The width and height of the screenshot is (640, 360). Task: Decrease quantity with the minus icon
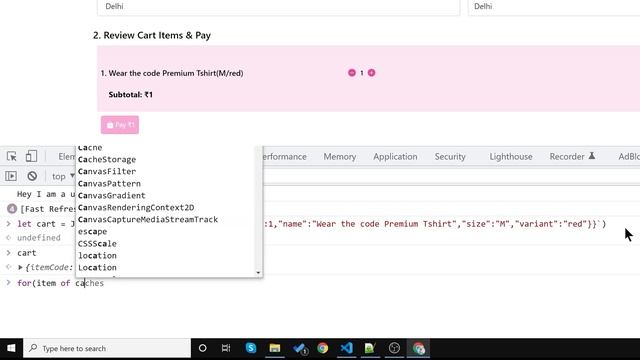(x=352, y=73)
